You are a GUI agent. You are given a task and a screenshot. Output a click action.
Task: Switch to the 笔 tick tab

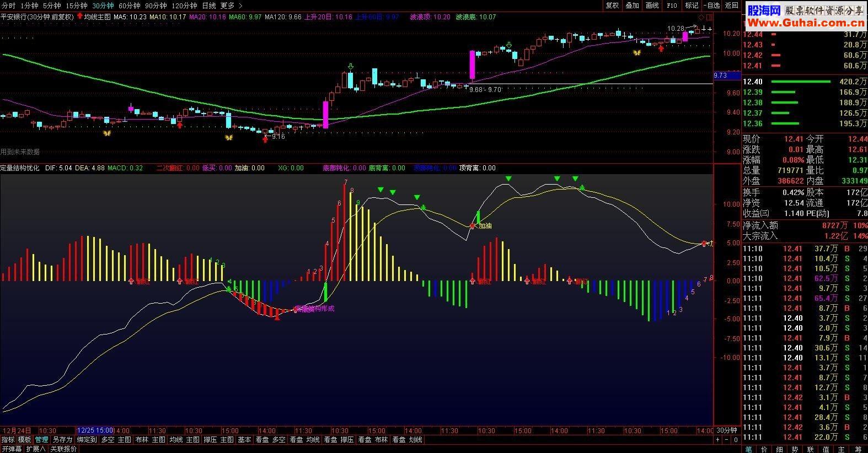(748, 449)
